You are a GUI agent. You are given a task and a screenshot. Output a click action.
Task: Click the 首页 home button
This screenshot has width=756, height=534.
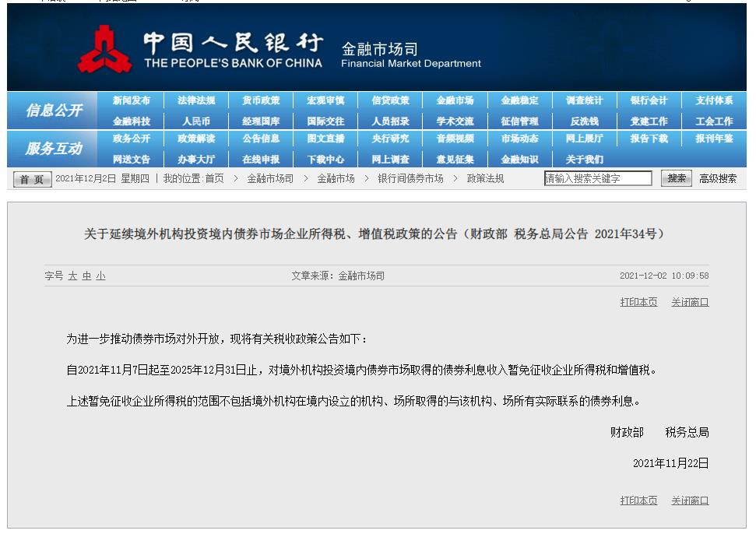(x=30, y=179)
